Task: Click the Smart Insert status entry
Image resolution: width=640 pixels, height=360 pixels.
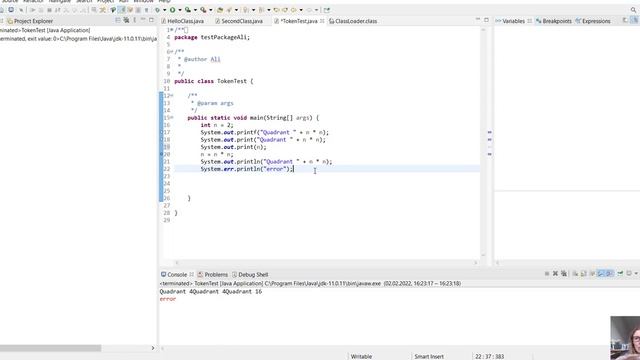Action: click(429, 356)
